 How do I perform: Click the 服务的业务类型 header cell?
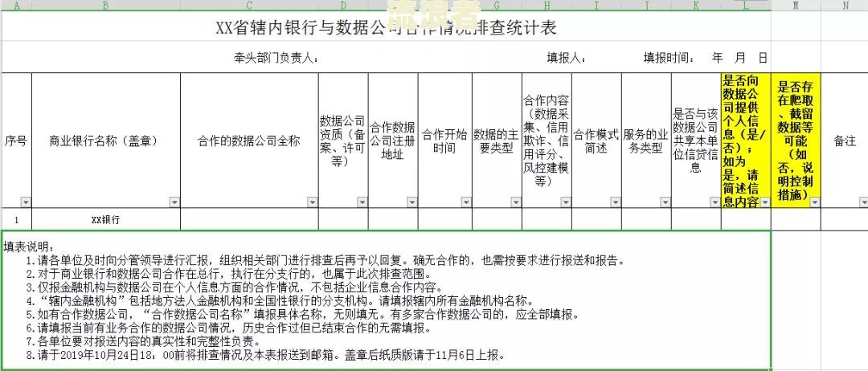click(646, 141)
